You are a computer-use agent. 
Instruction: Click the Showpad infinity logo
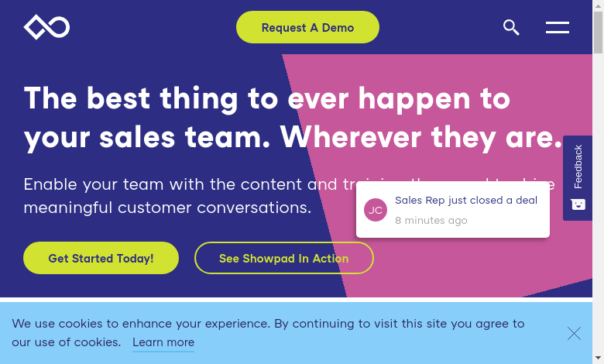(x=46, y=27)
